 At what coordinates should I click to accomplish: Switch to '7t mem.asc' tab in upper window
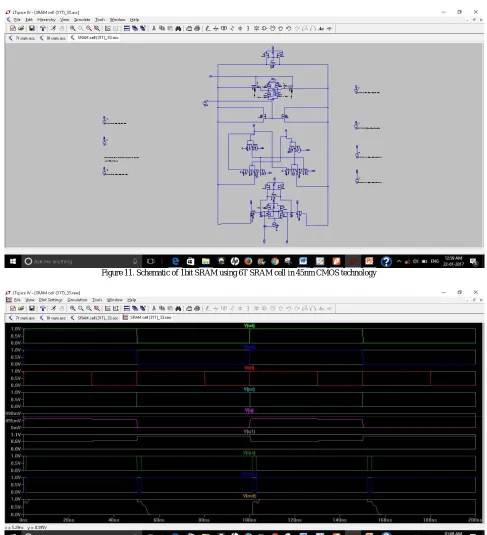(22, 38)
